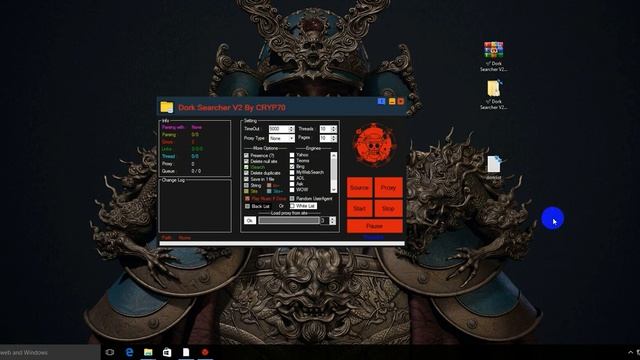The height and width of the screenshot is (360, 640).
Task: Select the Dork Searcher V2 archive desktop icon
Action: tap(493, 56)
